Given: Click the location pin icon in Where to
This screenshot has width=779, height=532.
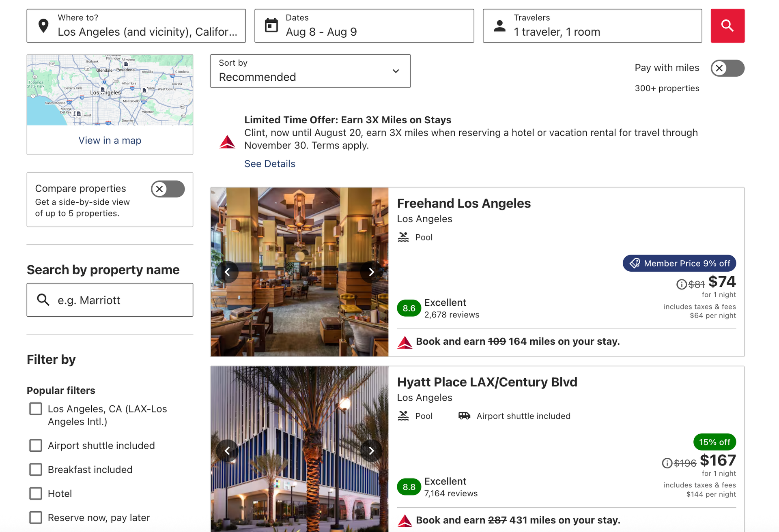Looking at the screenshot, I should pyautogui.click(x=43, y=26).
